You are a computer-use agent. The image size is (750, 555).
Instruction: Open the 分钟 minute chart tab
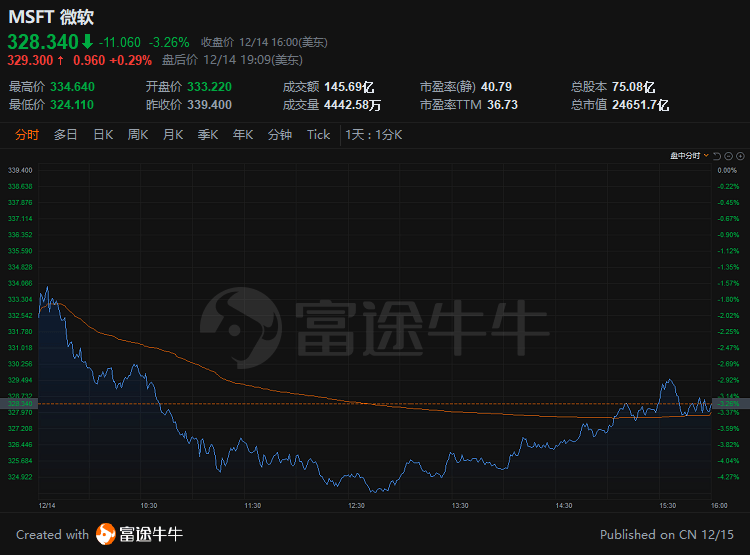pyautogui.click(x=280, y=135)
